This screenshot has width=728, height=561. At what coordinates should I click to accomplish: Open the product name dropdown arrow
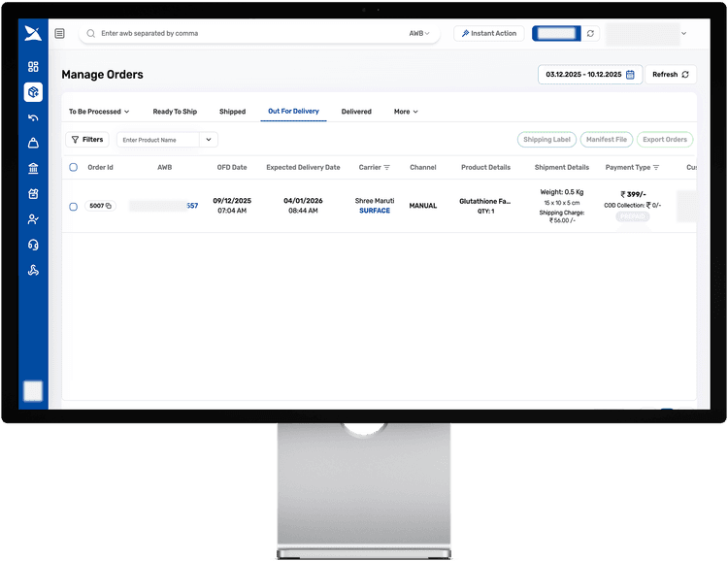(209, 140)
